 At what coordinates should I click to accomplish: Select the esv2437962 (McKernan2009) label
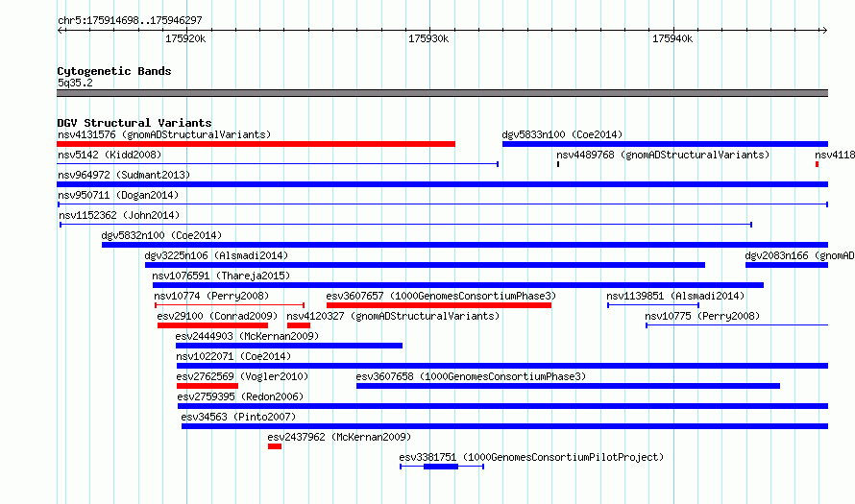[339, 437]
